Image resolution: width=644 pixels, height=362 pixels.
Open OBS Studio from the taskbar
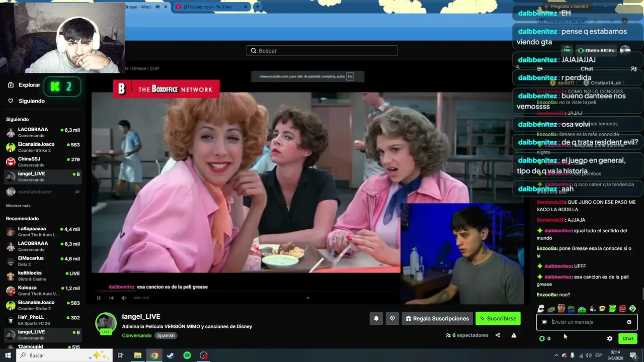click(x=204, y=355)
